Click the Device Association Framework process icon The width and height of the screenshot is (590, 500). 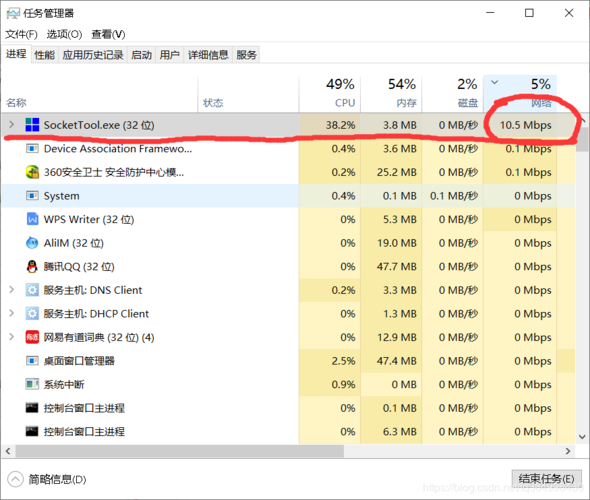point(32,149)
